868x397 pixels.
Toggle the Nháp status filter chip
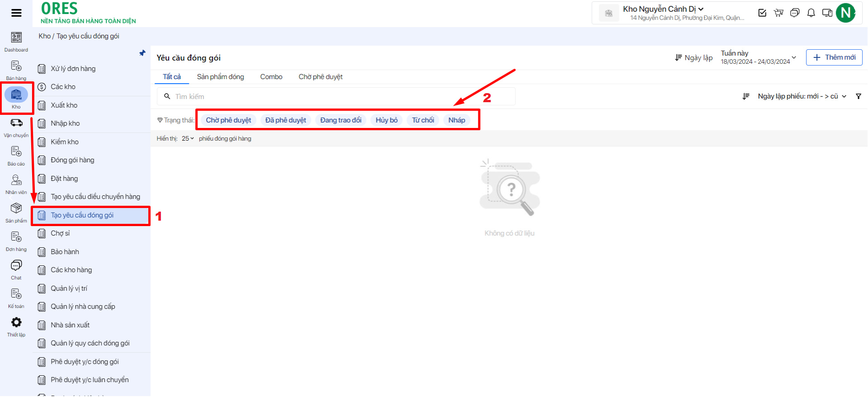[457, 120]
